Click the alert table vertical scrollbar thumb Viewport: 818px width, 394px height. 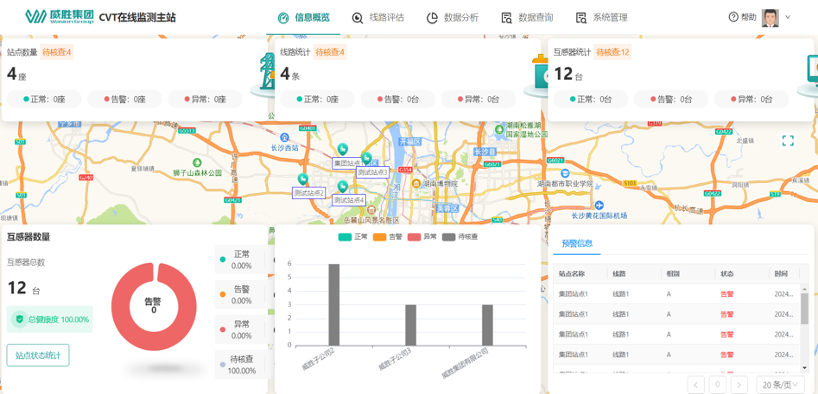tap(804, 308)
